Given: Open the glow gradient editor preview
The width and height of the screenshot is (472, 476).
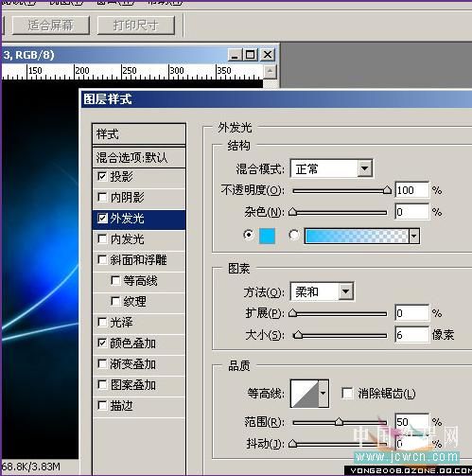Looking at the screenshot, I should click(357, 236).
